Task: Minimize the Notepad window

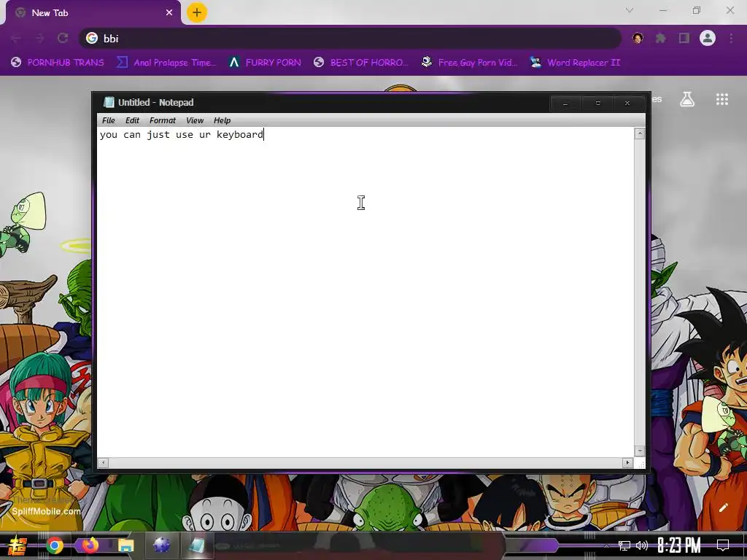Action: pyautogui.click(x=565, y=103)
